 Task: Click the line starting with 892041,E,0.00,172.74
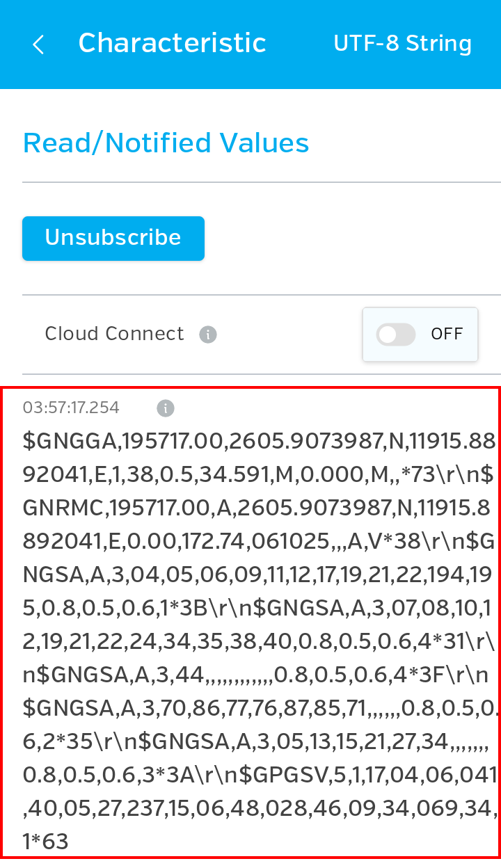(259, 541)
